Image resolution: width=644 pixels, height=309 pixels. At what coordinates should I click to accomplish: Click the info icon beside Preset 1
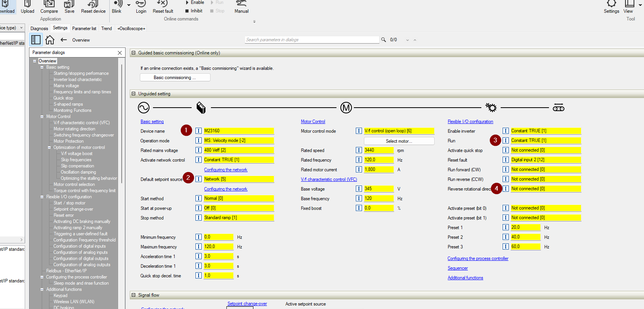[x=506, y=227]
